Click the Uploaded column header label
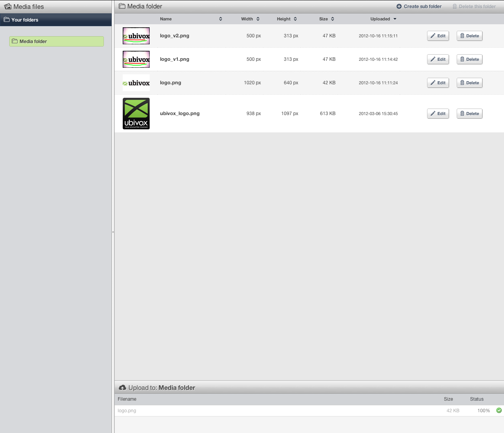 (x=380, y=19)
